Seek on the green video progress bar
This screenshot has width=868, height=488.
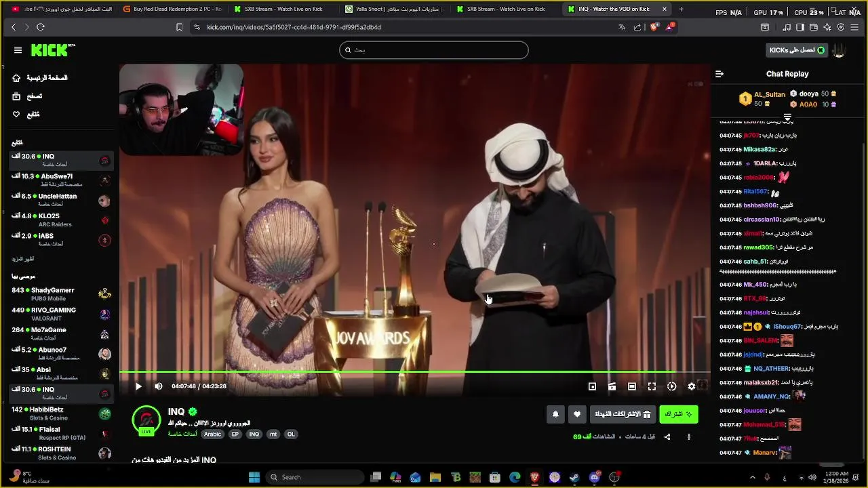(414, 371)
